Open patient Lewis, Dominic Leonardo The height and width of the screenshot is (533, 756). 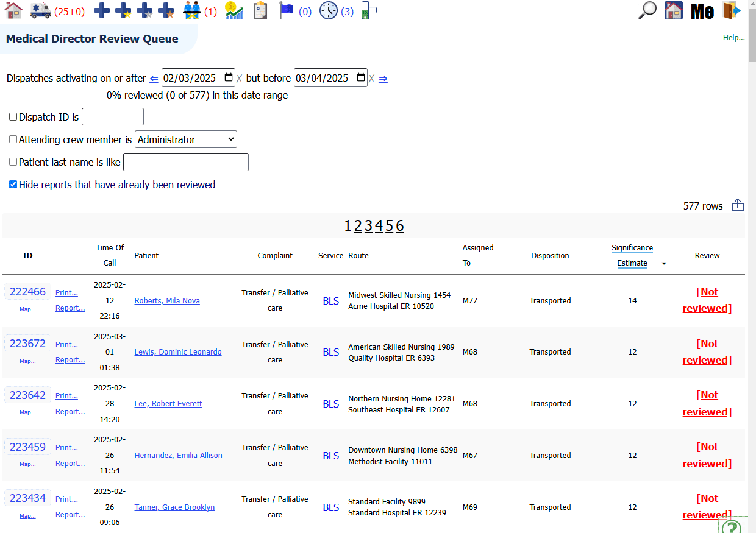click(178, 352)
